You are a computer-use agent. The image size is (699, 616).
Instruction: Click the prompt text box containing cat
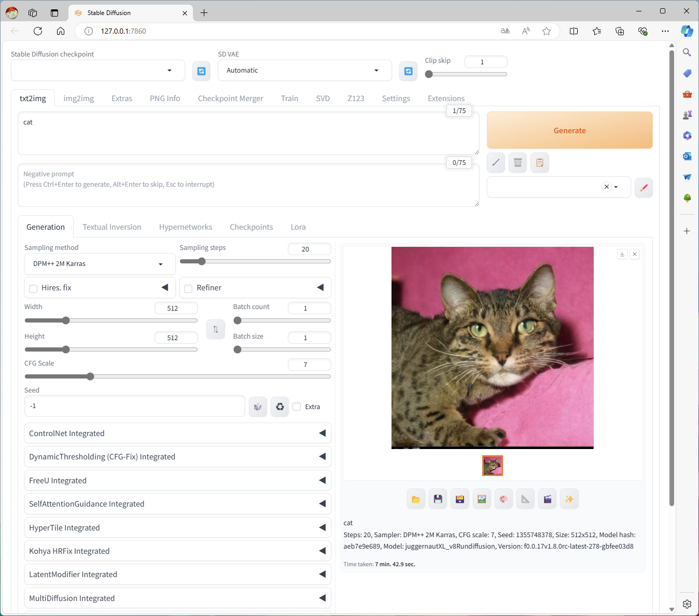pyautogui.click(x=248, y=133)
